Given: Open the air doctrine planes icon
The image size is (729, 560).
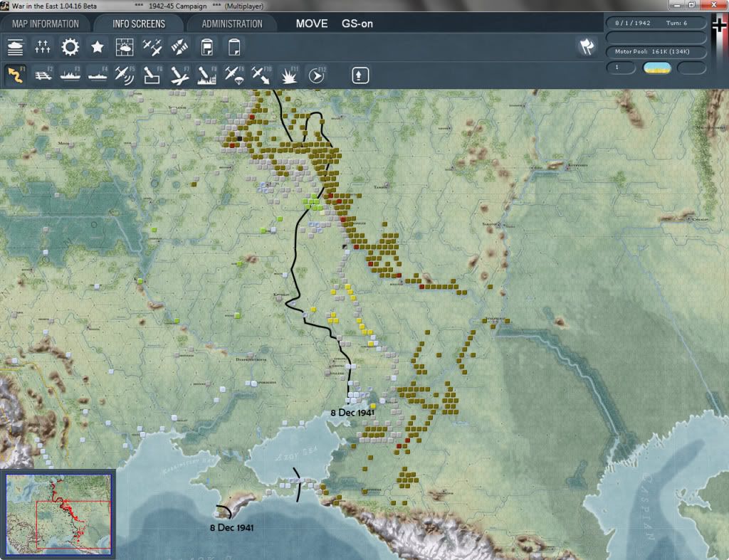Looking at the screenshot, I should tap(152, 47).
